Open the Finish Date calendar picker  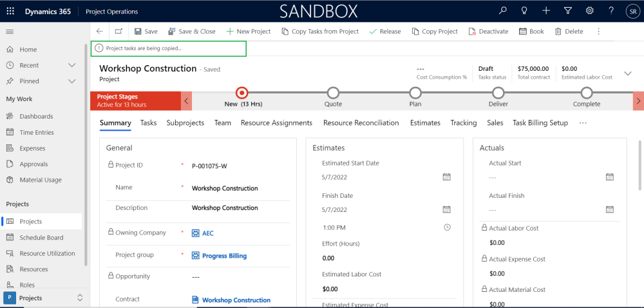coord(447,209)
